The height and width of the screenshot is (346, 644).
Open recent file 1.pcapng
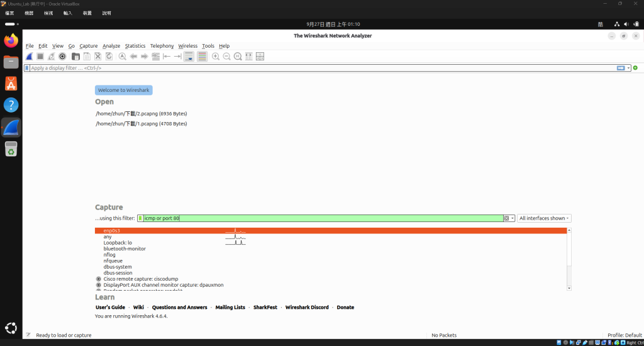142,124
